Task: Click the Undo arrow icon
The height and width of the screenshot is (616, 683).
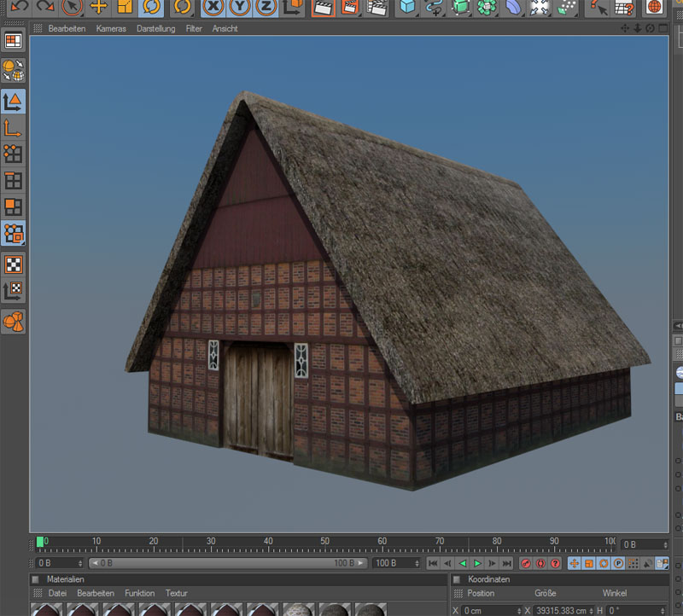Action: [17, 7]
